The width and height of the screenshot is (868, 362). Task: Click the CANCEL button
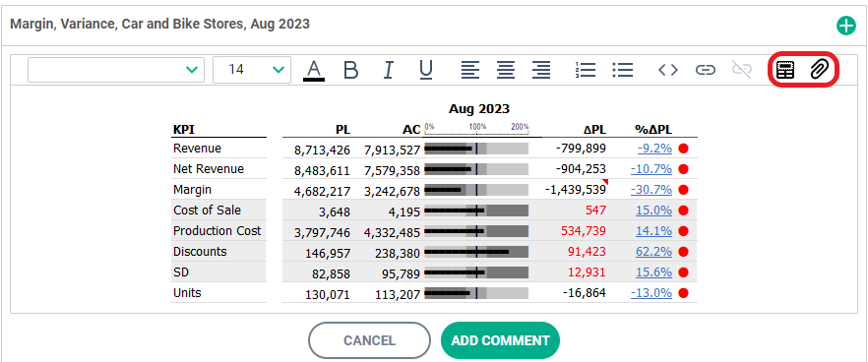coord(369,340)
